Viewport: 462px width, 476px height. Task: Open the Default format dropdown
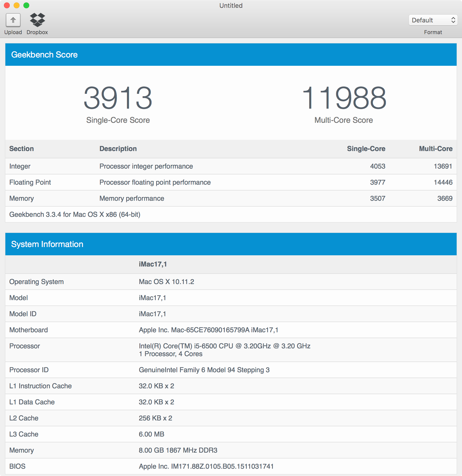click(x=433, y=20)
